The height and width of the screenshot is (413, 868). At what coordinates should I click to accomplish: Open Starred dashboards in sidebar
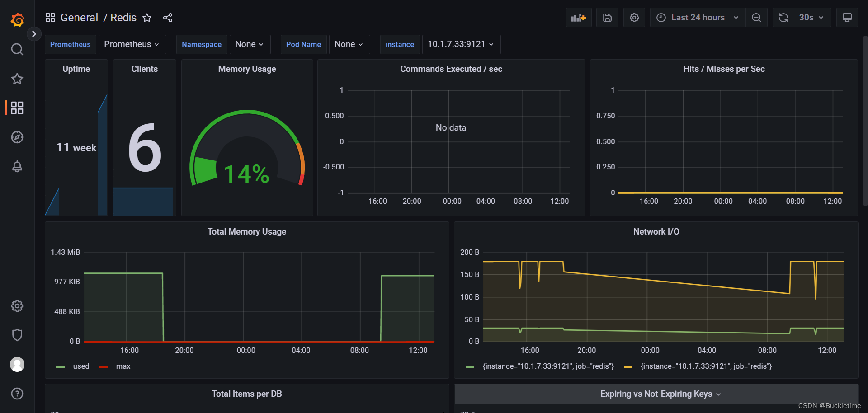click(17, 79)
